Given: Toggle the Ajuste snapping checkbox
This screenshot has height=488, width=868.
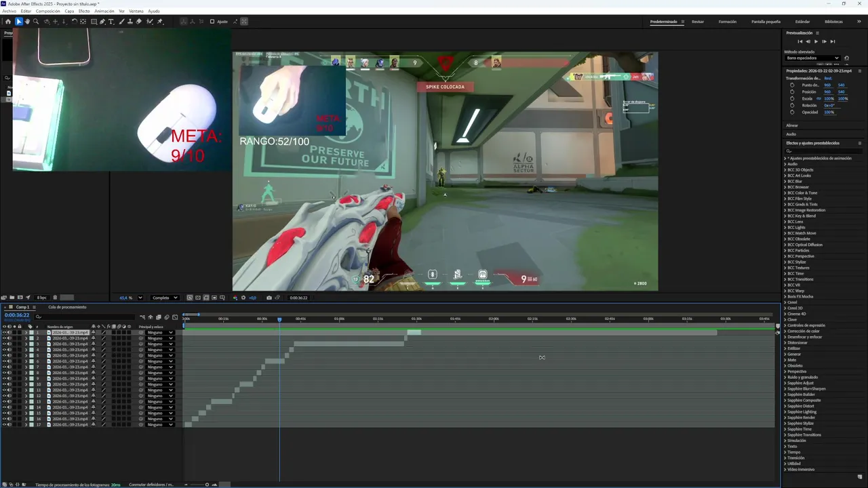Looking at the screenshot, I should [212, 22].
